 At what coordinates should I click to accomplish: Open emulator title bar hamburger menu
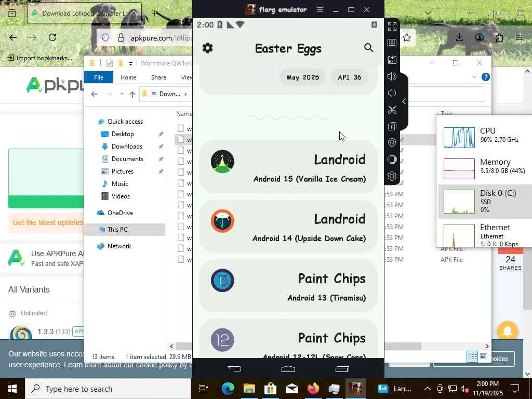[x=320, y=9]
